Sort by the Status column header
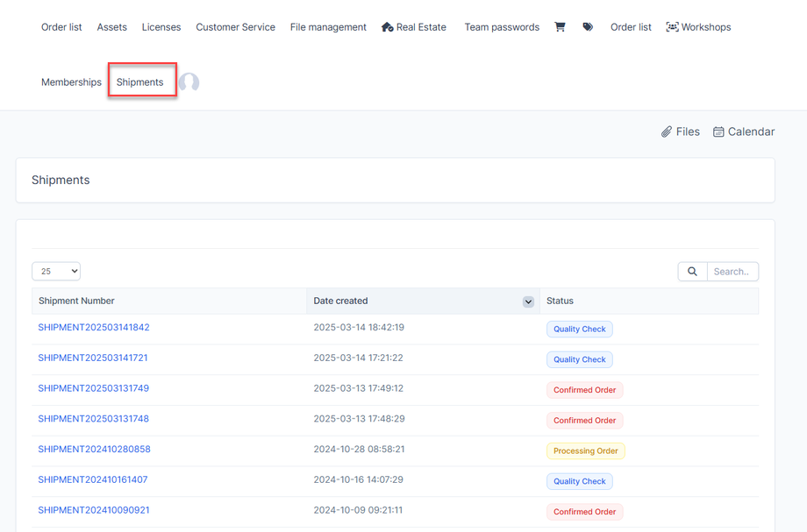Image resolution: width=807 pixels, height=532 pixels. 560,301
